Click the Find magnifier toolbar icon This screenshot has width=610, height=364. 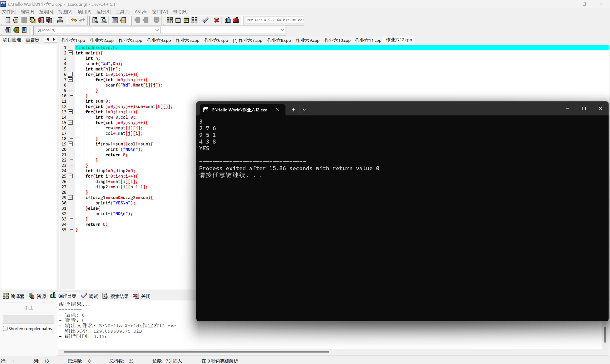pyautogui.click(x=95, y=20)
